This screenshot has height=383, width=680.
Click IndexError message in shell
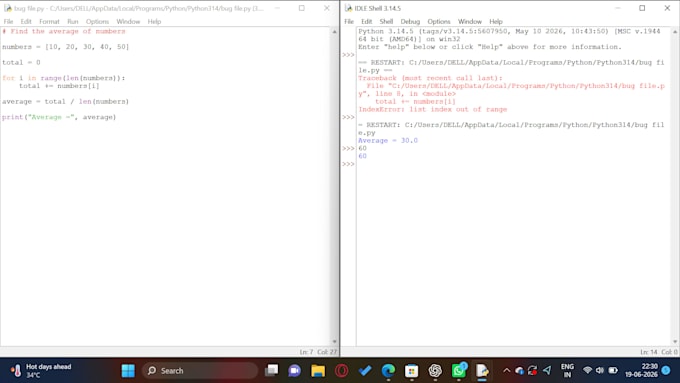tap(432, 109)
